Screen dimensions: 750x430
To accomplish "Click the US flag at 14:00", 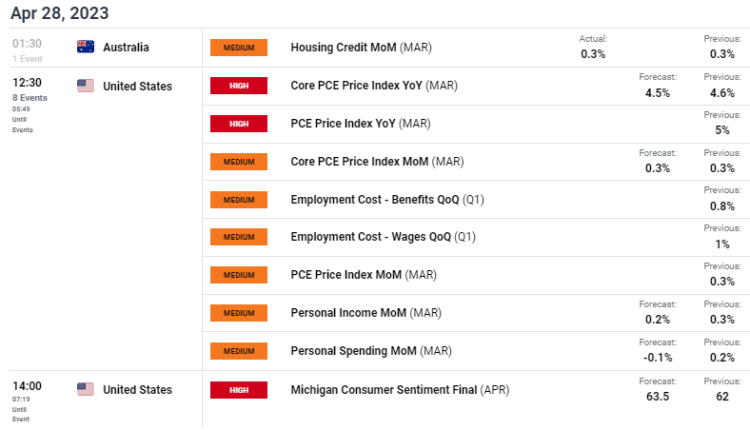I will 86,389.
